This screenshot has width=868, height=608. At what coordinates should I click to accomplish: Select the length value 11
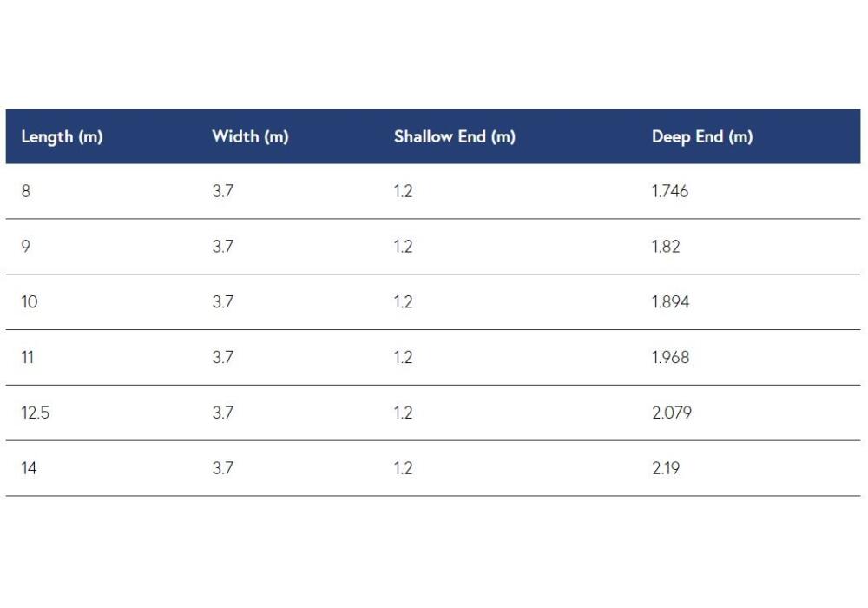click(28, 357)
